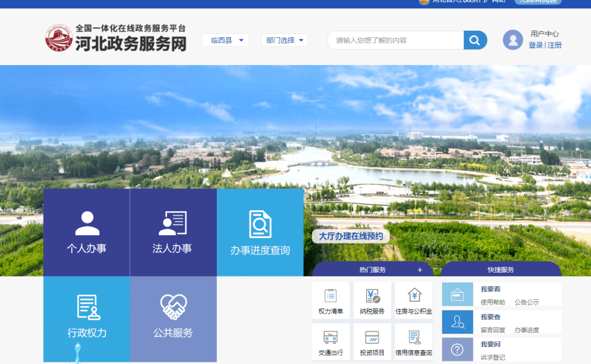Open the 办事进度 link

[x=527, y=330]
